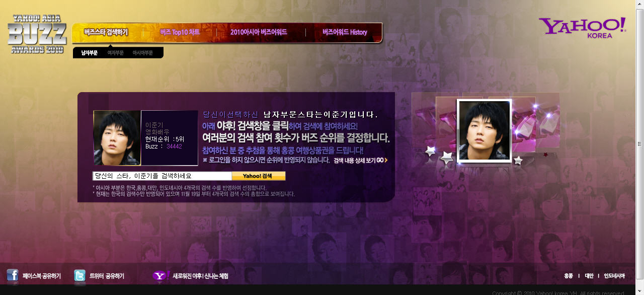Open the Yahoo! Asia Buzz Awards 2010 logo
644x295 pixels.
pyautogui.click(x=38, y=34)
